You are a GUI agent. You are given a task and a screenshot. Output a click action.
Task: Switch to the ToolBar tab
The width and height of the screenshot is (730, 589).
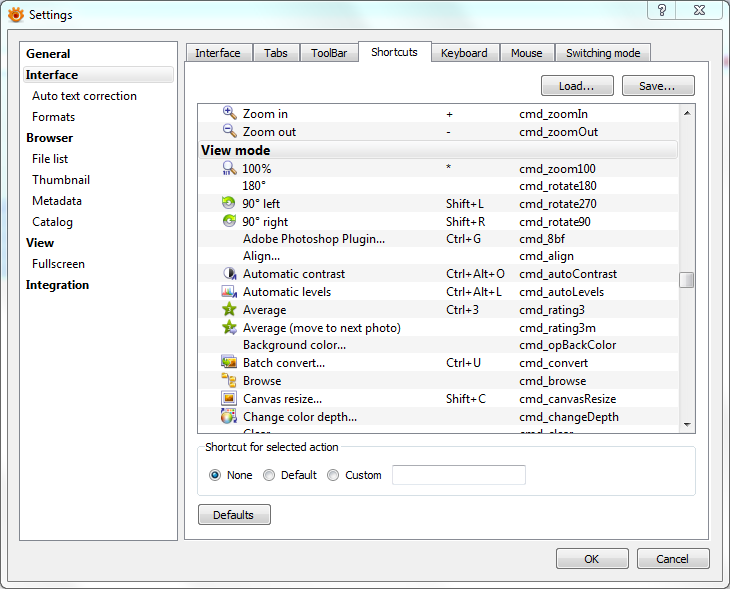coord(329,53)
